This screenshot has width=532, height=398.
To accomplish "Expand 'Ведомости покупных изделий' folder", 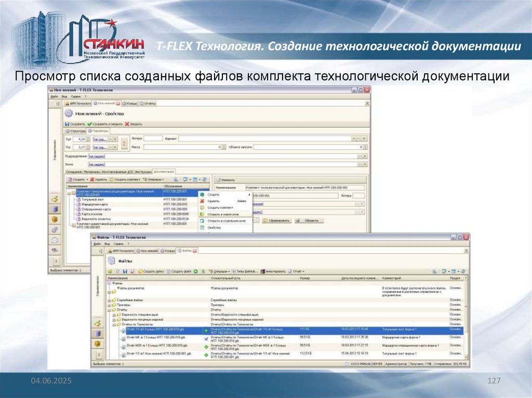I will coord(114,319).
